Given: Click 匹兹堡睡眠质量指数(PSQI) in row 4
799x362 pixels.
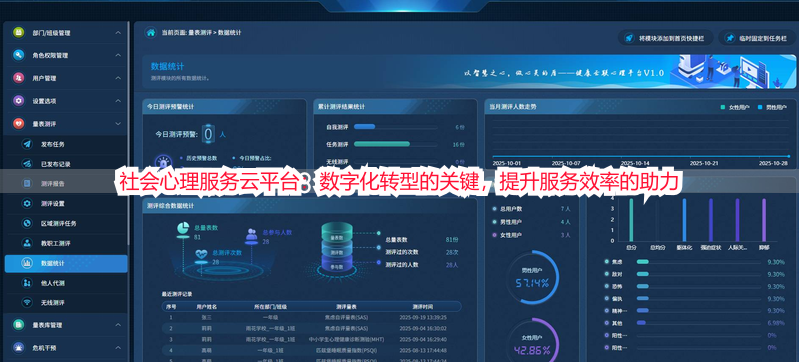Looking at the screenshot, I should coord(346,350).
